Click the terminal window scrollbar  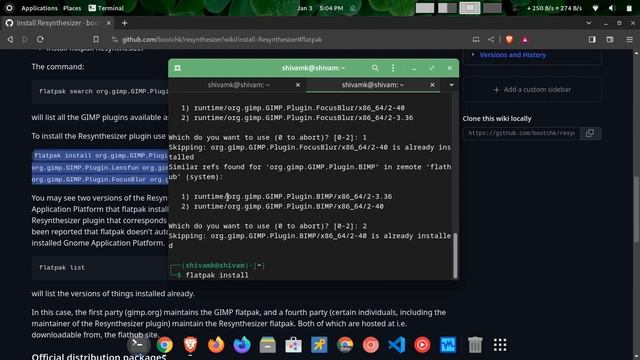point(455,255)
